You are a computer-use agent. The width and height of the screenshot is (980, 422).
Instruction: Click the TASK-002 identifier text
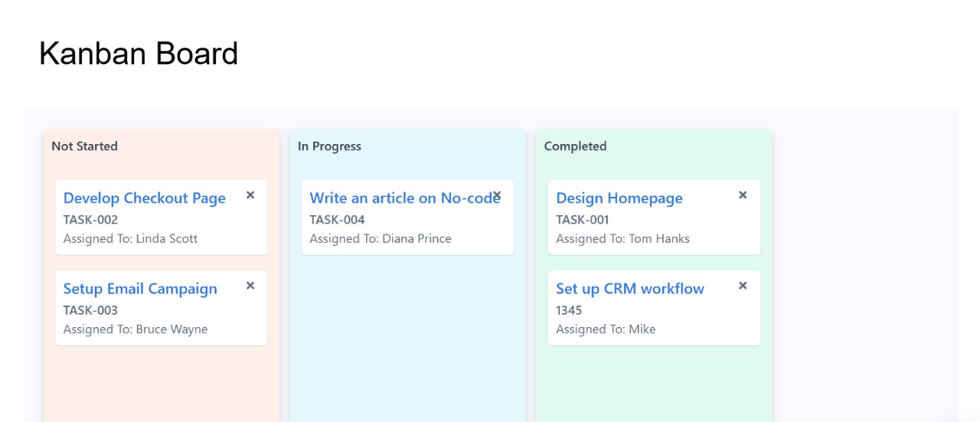[90, 220]
